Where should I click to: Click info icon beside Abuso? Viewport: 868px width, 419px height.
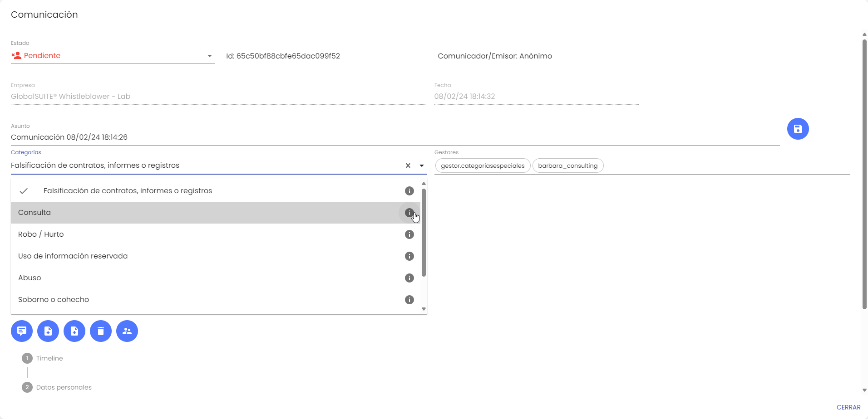409,278
